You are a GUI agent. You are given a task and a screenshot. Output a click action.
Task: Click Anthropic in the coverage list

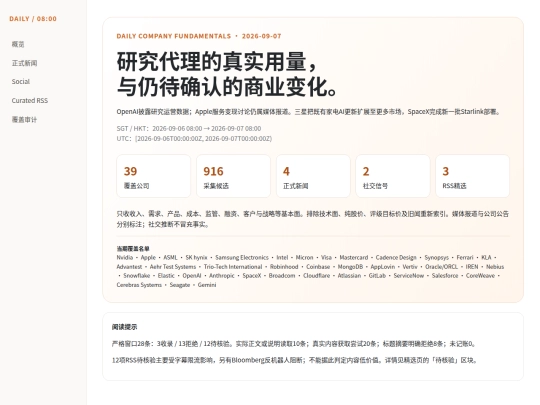tap(222, 276)
